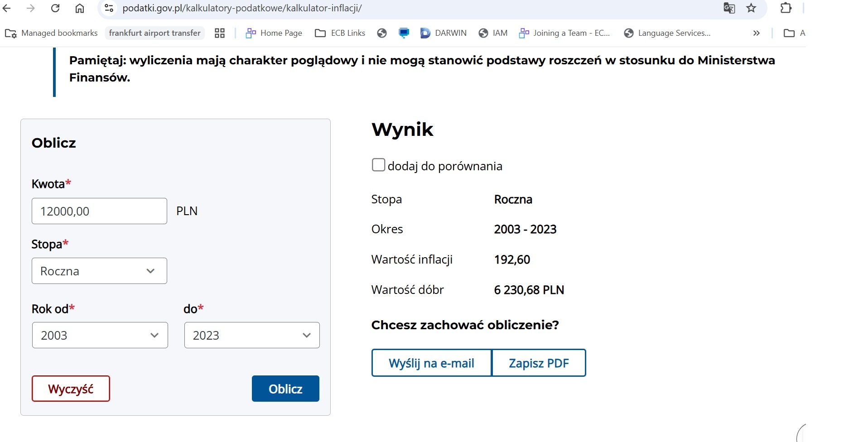Open the browser extensions puzzle icon
868x442 pixels.
pos(786,8)
